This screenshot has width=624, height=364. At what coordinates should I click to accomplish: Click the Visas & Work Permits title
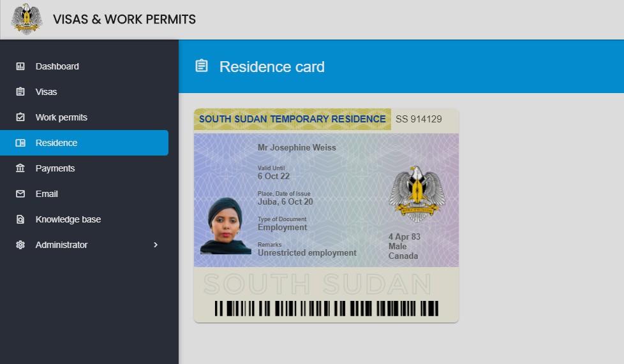click(124, 20)
